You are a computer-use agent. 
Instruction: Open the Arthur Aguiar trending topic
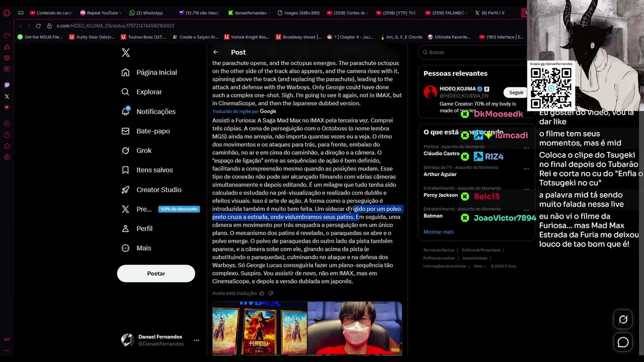tap(440, 174)
